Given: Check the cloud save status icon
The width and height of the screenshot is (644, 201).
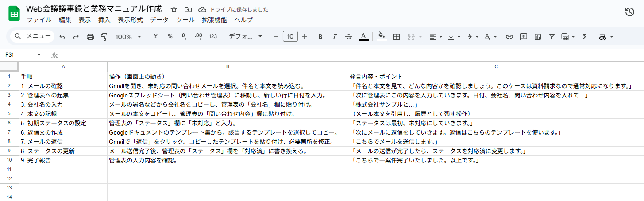Looking at the screenshot, I should (x=202, y=9).
